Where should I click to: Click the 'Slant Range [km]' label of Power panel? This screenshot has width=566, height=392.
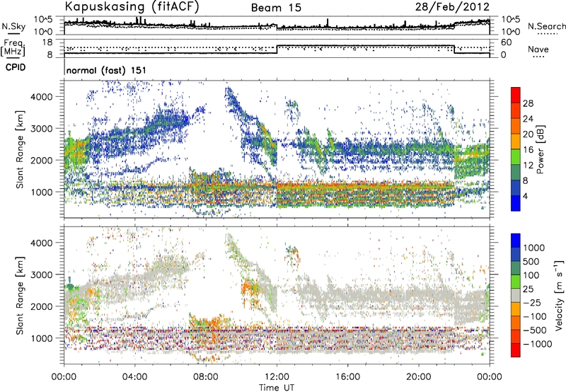click(20, 149)
